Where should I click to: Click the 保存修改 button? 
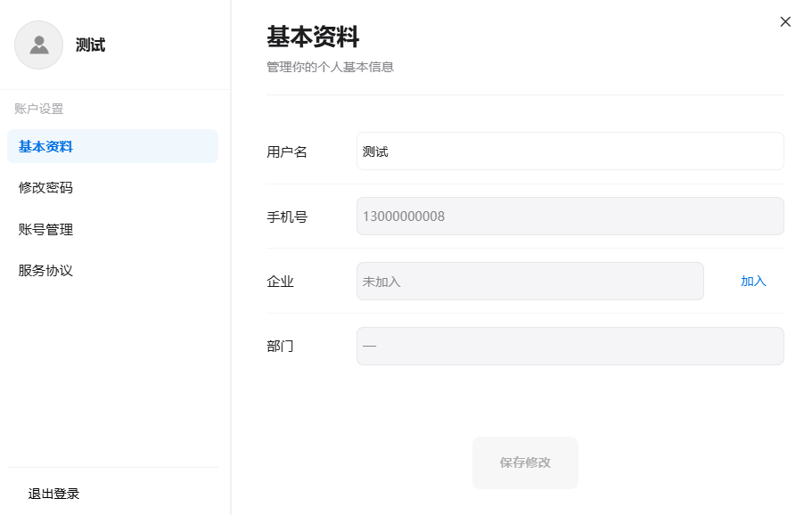click(x=525, y=462)
